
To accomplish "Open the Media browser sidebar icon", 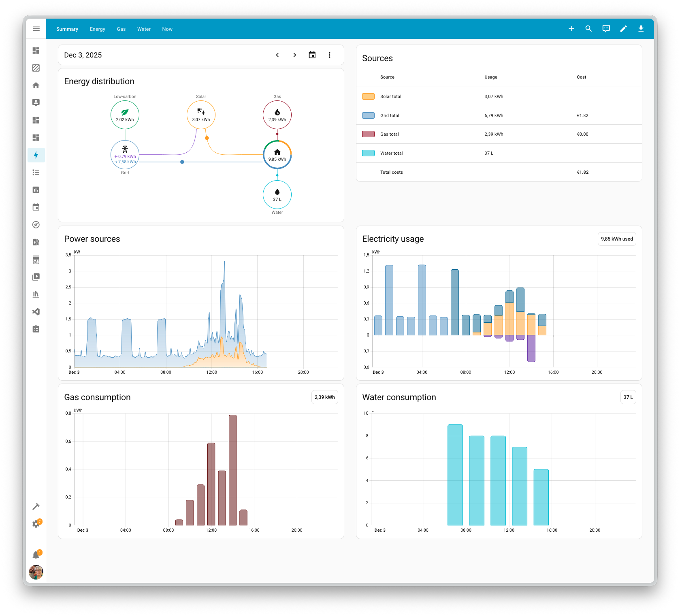I will [x=36, y=277].
